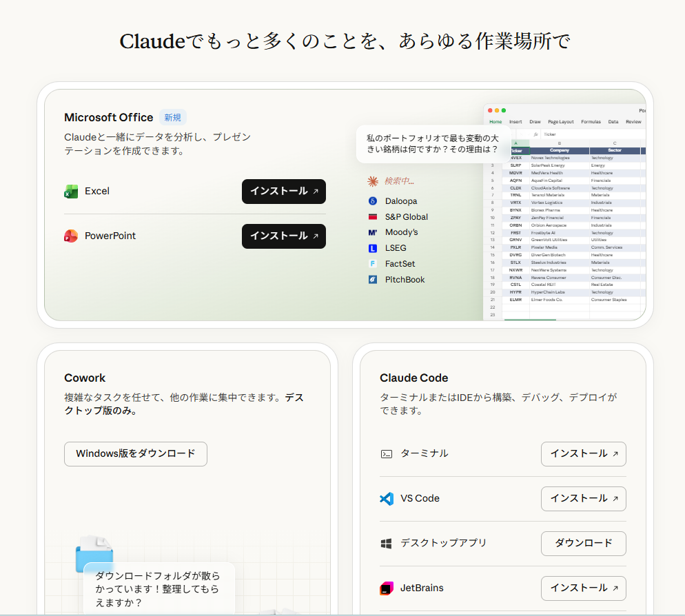Click the red macOS close dot in preview
The height and width of the screenshot is (616, 685).
[490, 110]
